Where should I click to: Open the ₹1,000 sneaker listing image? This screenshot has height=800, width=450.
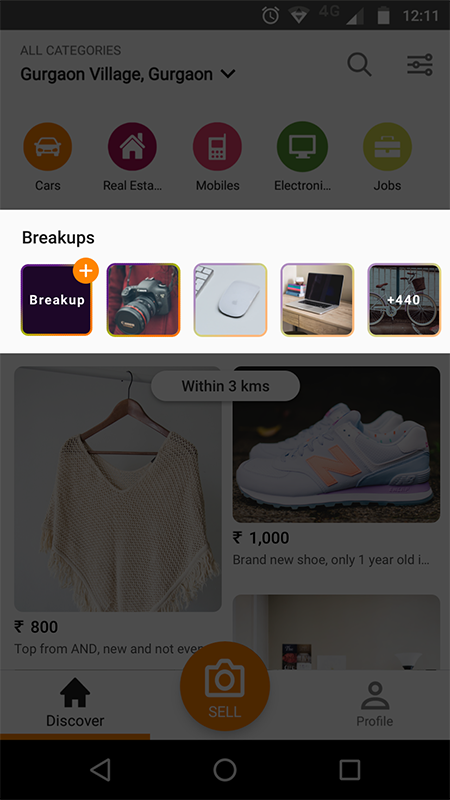(336, 444)
